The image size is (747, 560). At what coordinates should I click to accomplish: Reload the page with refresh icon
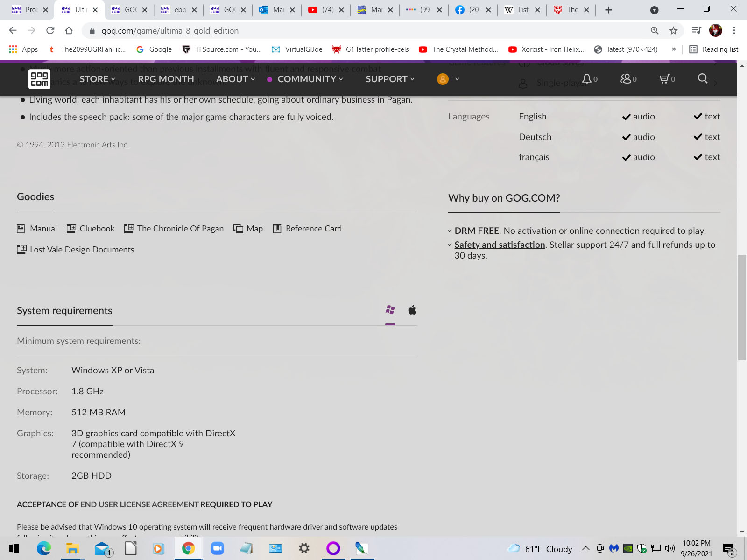pos(50,30)
